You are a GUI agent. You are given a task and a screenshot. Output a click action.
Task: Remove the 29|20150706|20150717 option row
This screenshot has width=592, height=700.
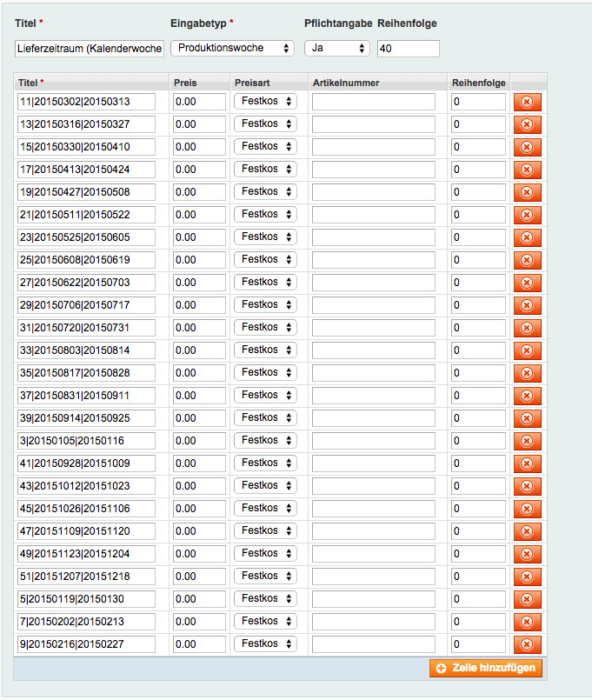coord(527,305)
